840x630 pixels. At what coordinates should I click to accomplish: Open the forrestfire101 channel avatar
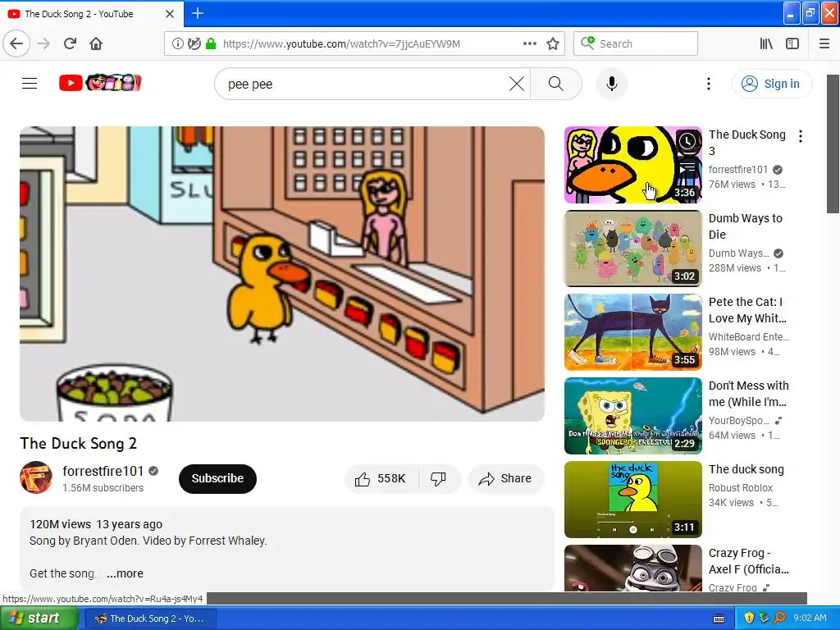pos(36,477)
